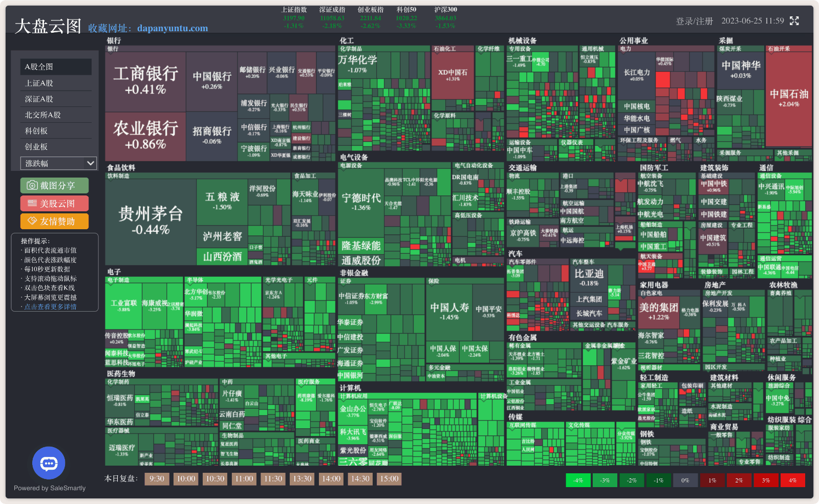819x504 pixels.
Task: Click the 洋河股份 treemap block
Action: point(262,191)
